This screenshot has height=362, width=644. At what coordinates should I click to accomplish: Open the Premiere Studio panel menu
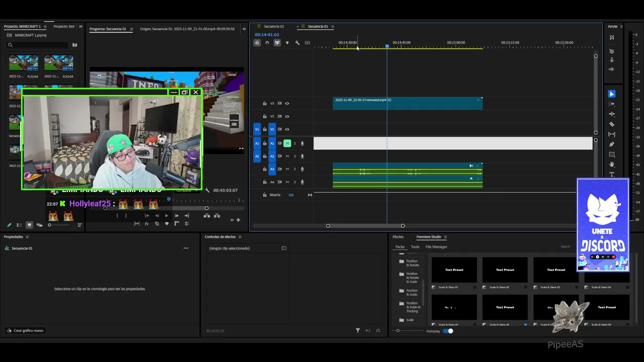(445, 237)
